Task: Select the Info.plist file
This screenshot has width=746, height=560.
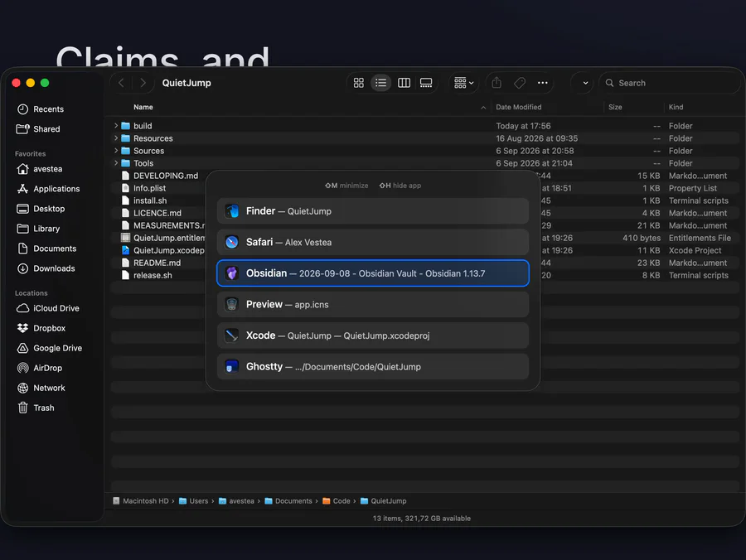Action: coord(149,188)
